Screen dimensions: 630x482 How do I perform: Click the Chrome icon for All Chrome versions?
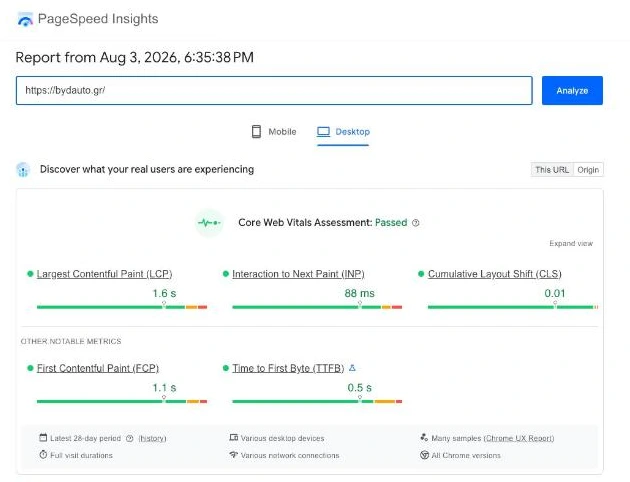(424, 455)
